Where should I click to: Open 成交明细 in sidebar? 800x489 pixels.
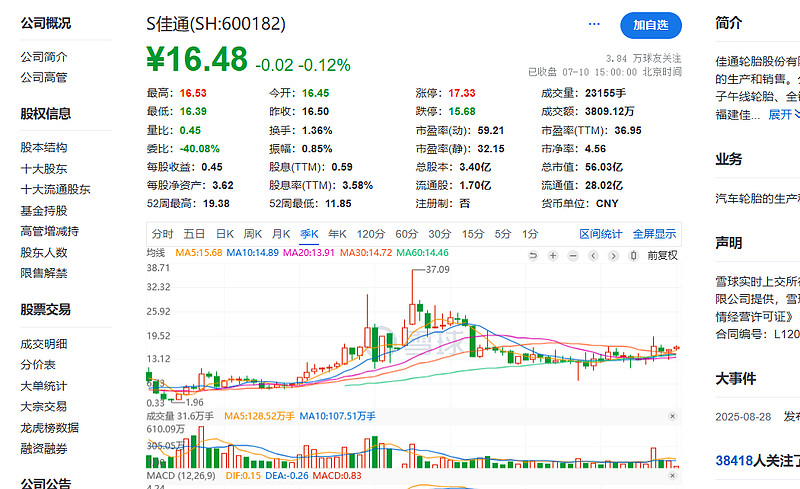click(44, 344)
